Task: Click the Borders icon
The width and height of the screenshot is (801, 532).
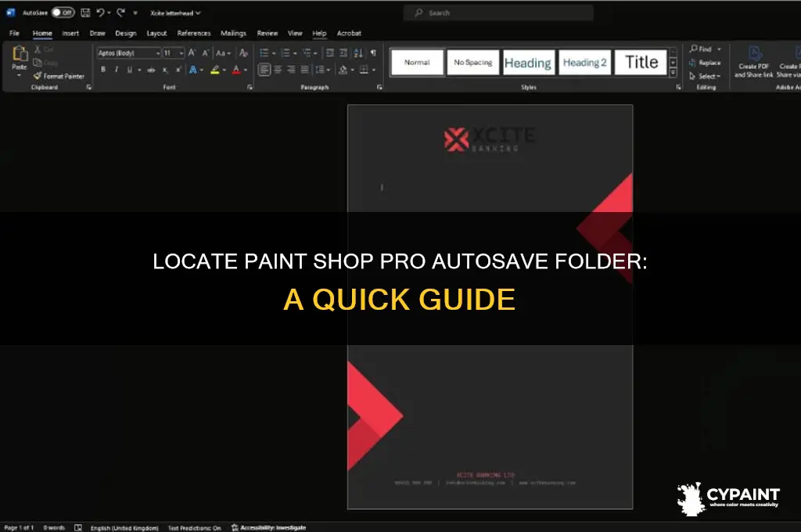Action: click(364, 70)
